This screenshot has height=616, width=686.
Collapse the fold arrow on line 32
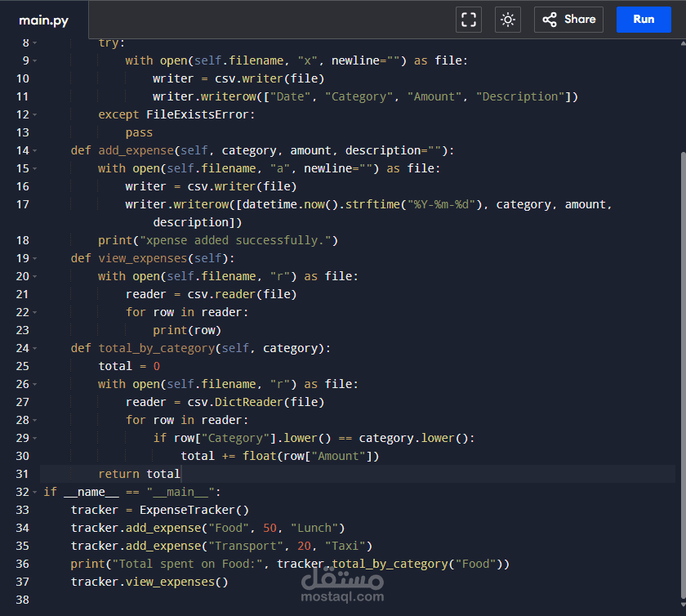click(34, 492)
